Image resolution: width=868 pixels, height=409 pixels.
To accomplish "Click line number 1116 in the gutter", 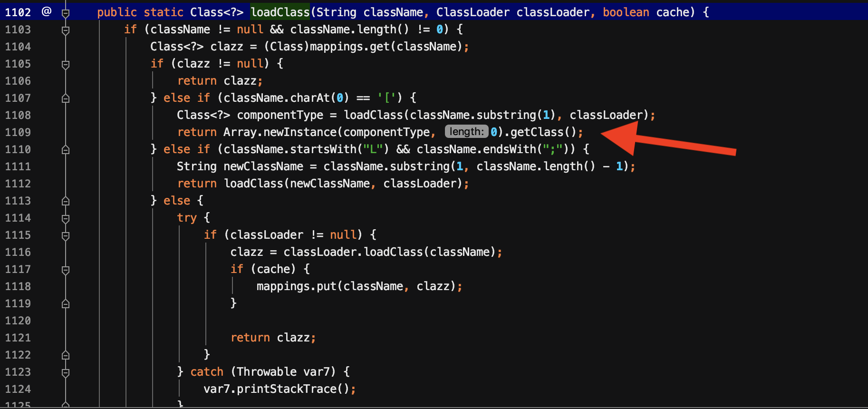I will click(18, 252).
